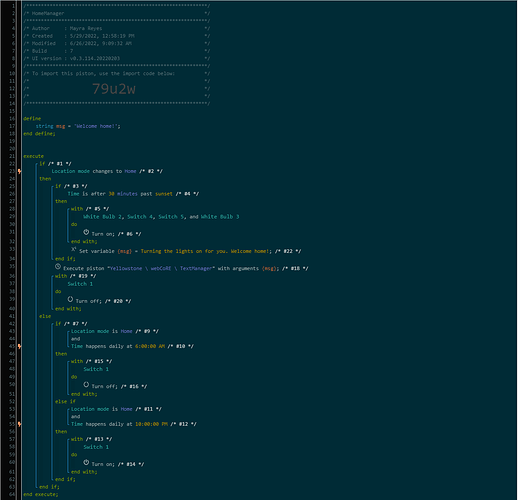Click the 'UI version' comment line

[x=117, y=59]
